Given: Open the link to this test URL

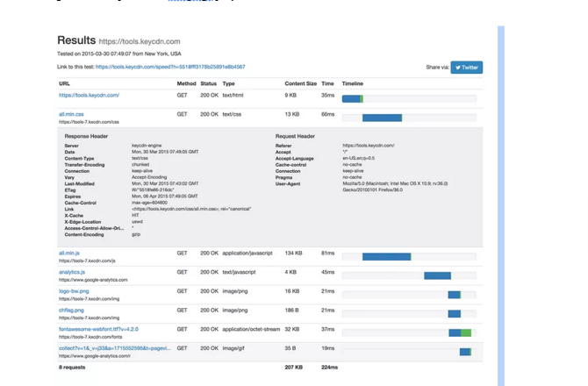Looking at the screenshot, I should point(170,67).
